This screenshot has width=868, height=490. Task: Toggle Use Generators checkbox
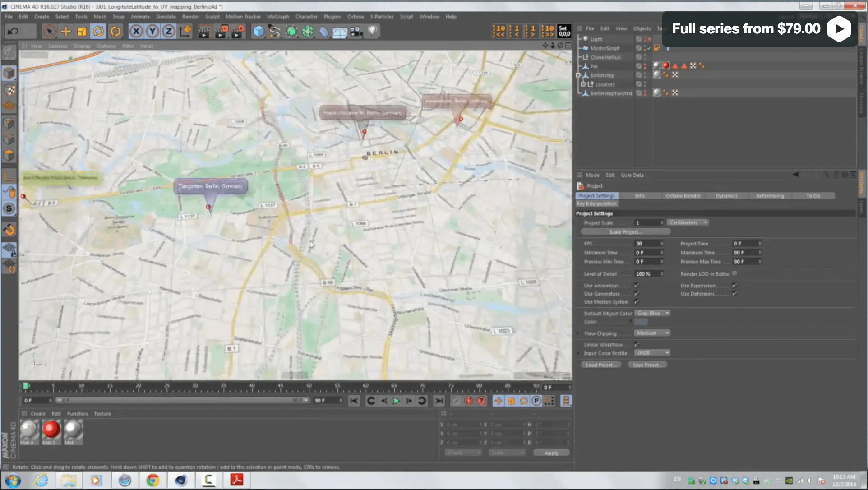click(x=637, y=294)
